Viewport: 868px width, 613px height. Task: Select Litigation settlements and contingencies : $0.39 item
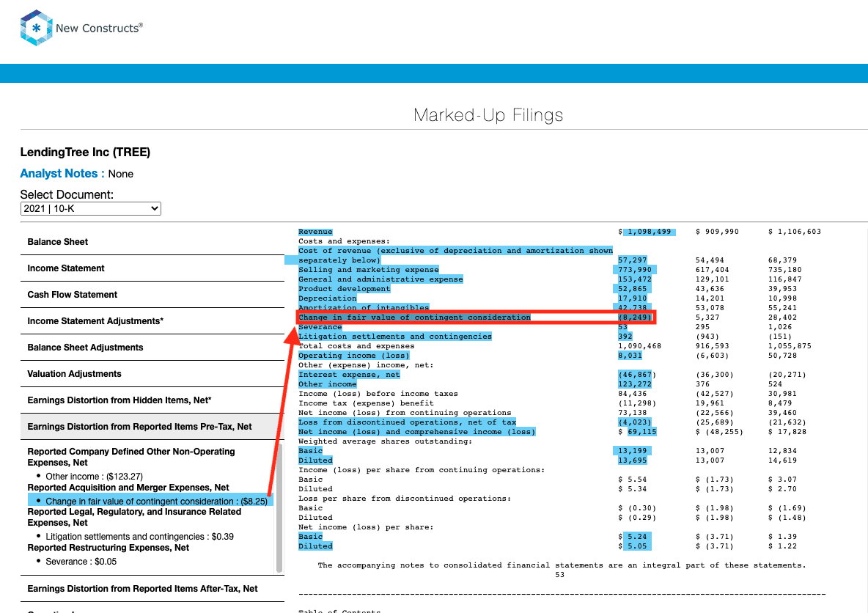pyautogui.click(x=139, y=537)
